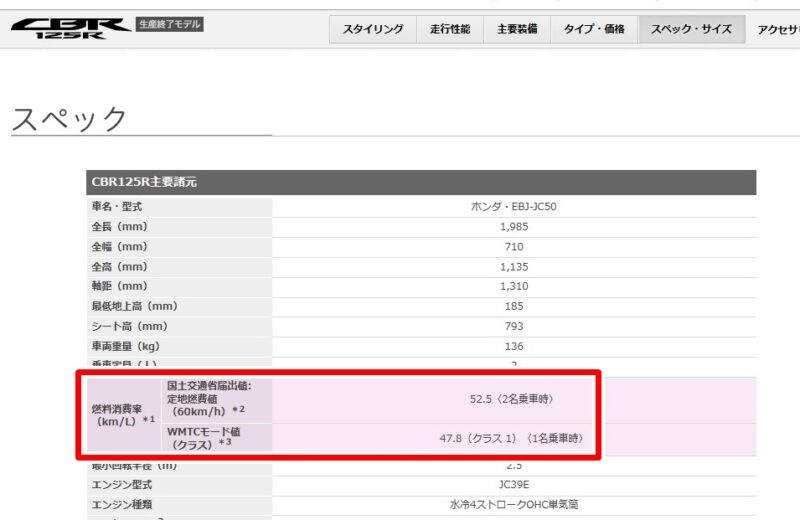Open the スタイリング tab
The image size is (800, 520).
373,29
